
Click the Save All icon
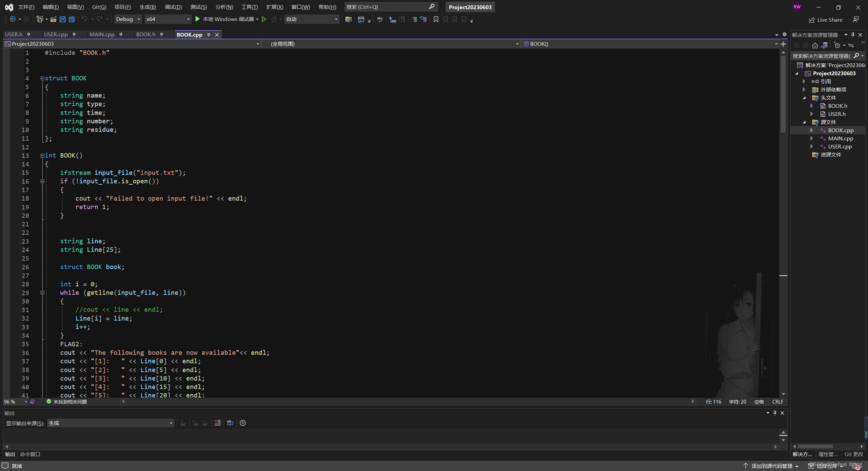pos(72,19)
